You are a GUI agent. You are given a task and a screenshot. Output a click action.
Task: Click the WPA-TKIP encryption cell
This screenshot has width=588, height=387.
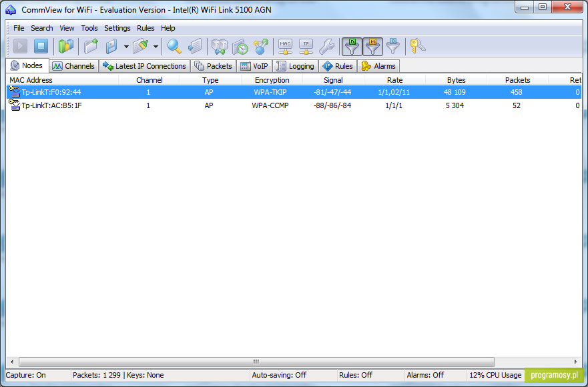(x=270, y=92)
